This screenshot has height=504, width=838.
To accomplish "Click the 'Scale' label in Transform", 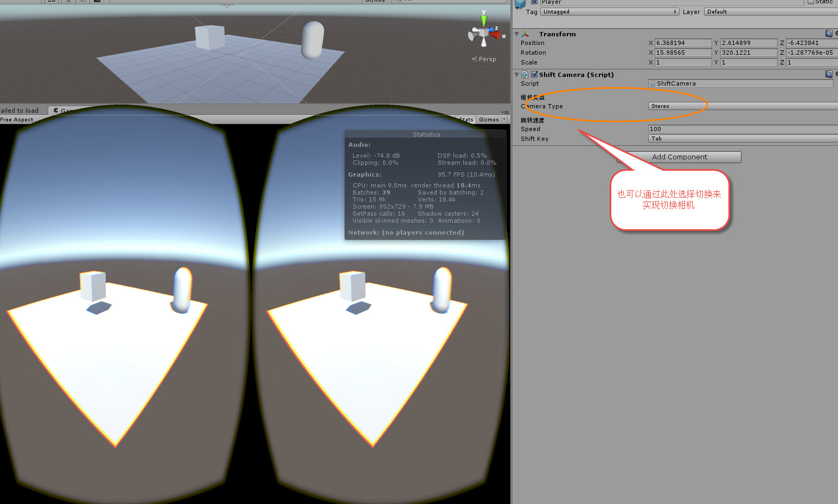I will [x=529, y=62].
